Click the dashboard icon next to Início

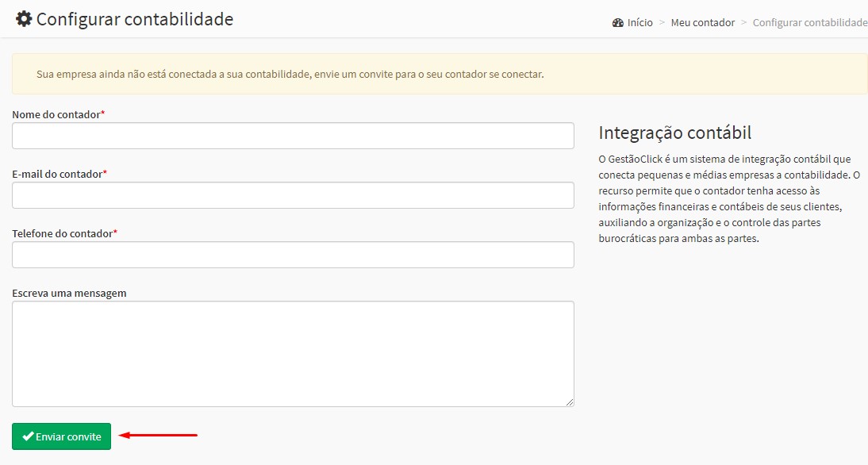(x=618, y=23)
